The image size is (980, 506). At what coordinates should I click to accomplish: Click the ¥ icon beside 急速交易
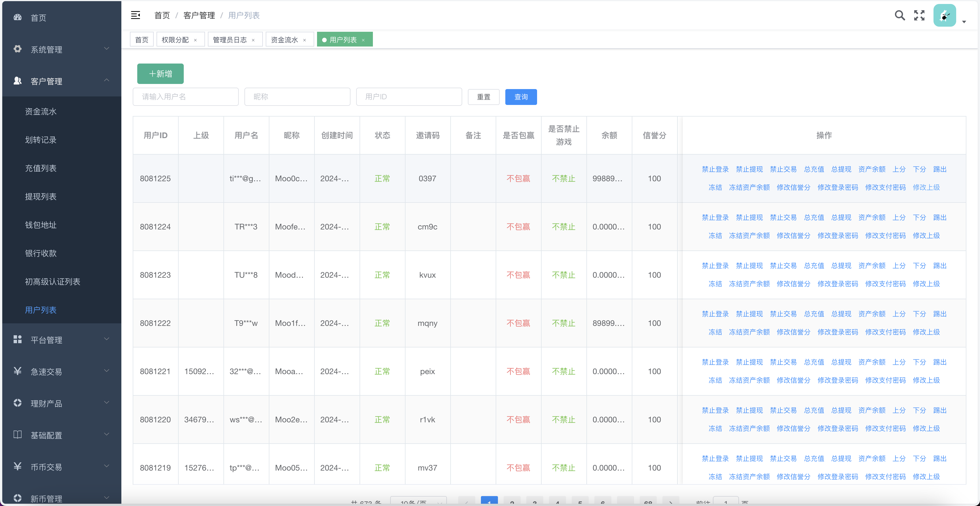pyautogui.click(x=18, y=371)
